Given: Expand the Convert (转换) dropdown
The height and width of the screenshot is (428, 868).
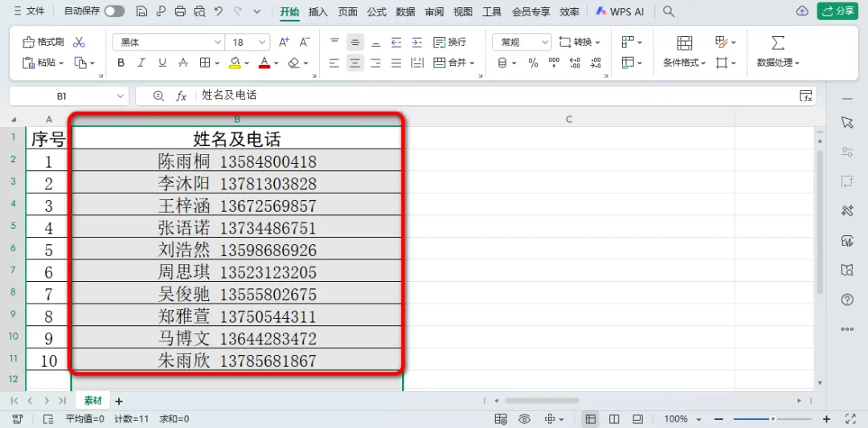Looking at the screenshot, I should (598, 42).
